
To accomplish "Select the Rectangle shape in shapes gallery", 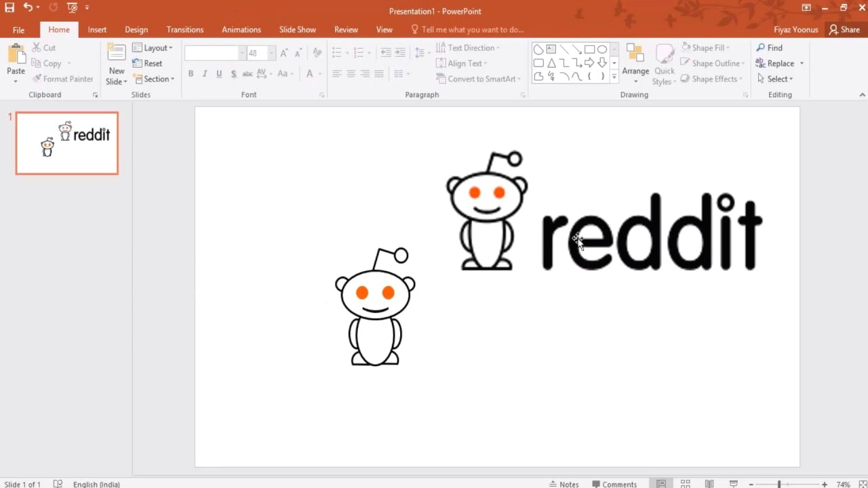I will [589, 49].
